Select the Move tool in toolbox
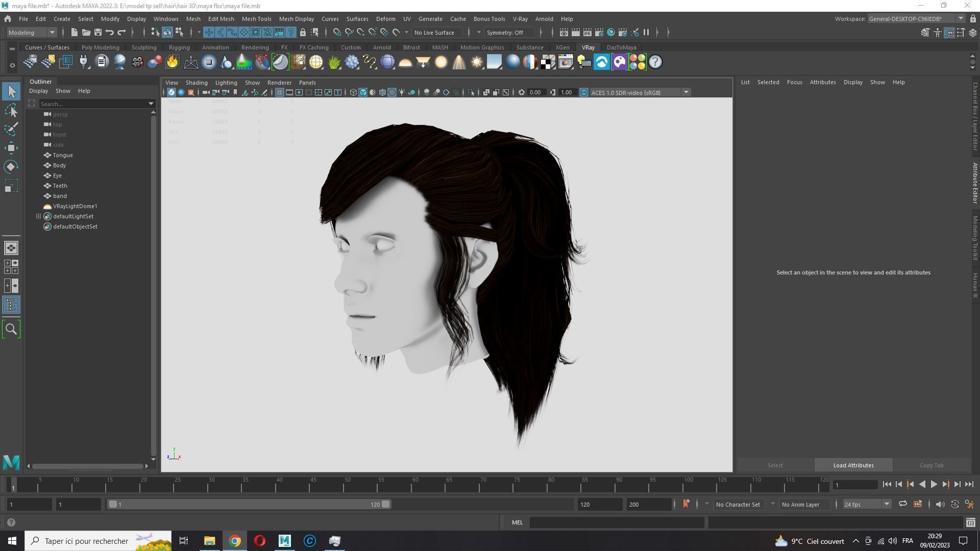Screen dimensions: 980x551 point(11,148)
